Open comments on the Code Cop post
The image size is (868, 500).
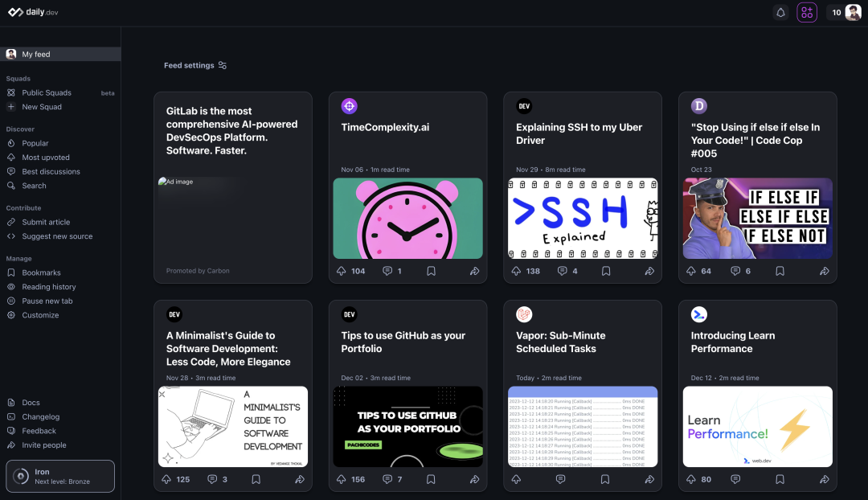735,271
